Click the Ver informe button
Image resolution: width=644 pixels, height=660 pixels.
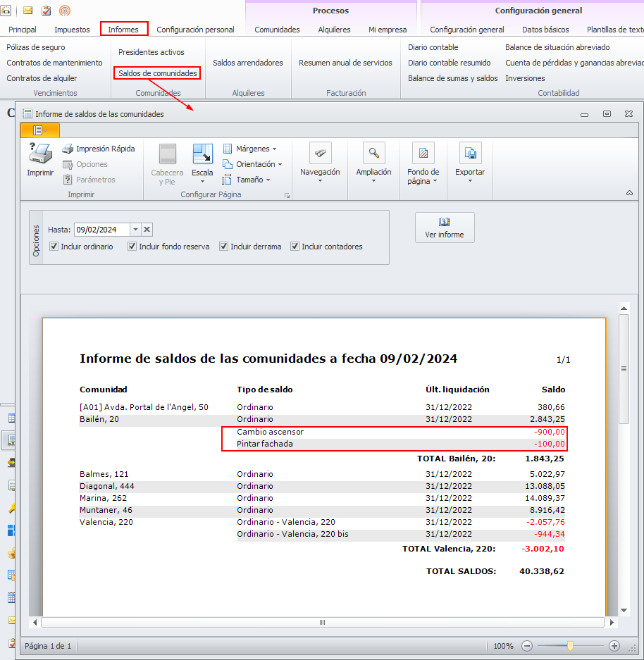[445, 228]
